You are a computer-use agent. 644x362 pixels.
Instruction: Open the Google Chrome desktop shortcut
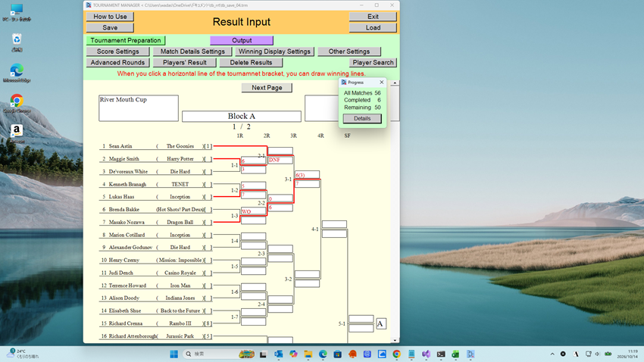coord(17,104)
